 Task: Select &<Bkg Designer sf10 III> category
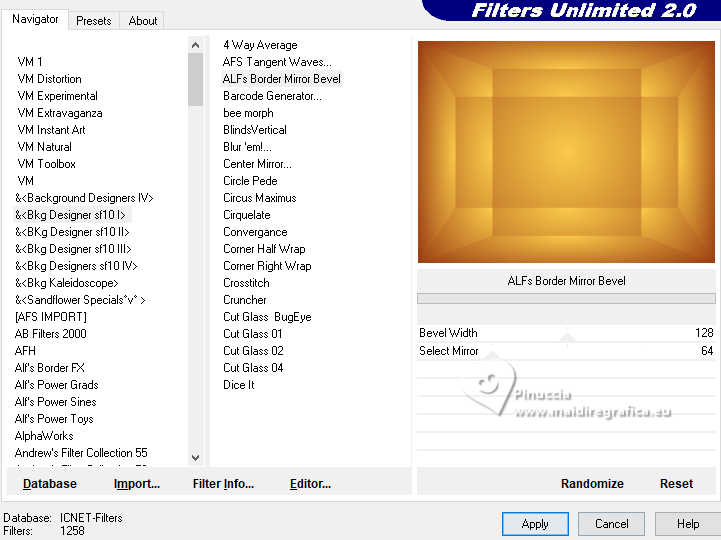73,249
